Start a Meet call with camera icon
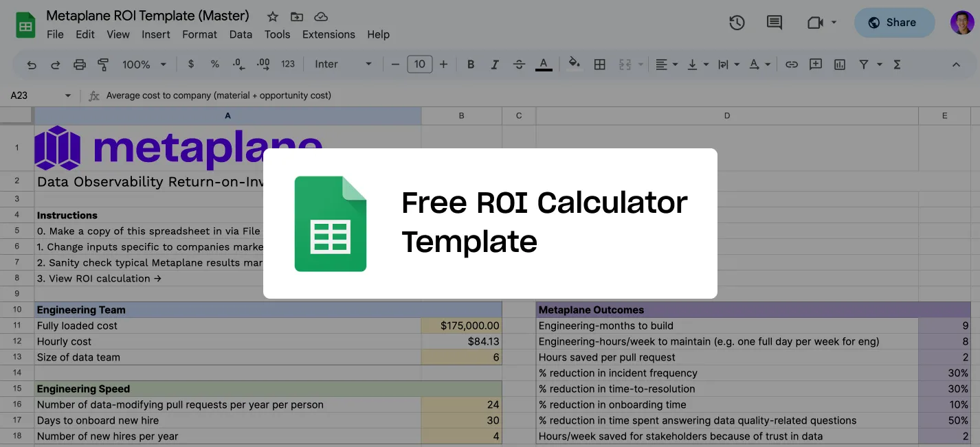 [815, 23]
